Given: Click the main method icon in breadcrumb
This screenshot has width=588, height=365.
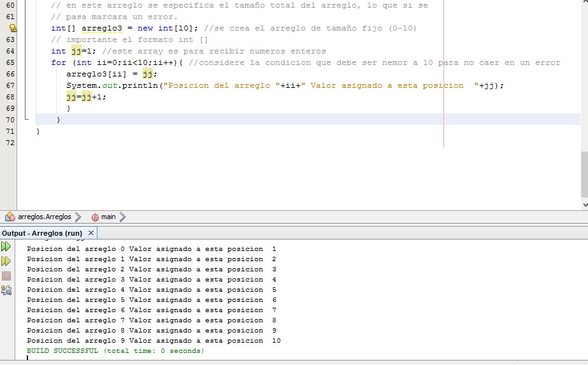Looking at the screenshot, I should pos(96,217).
